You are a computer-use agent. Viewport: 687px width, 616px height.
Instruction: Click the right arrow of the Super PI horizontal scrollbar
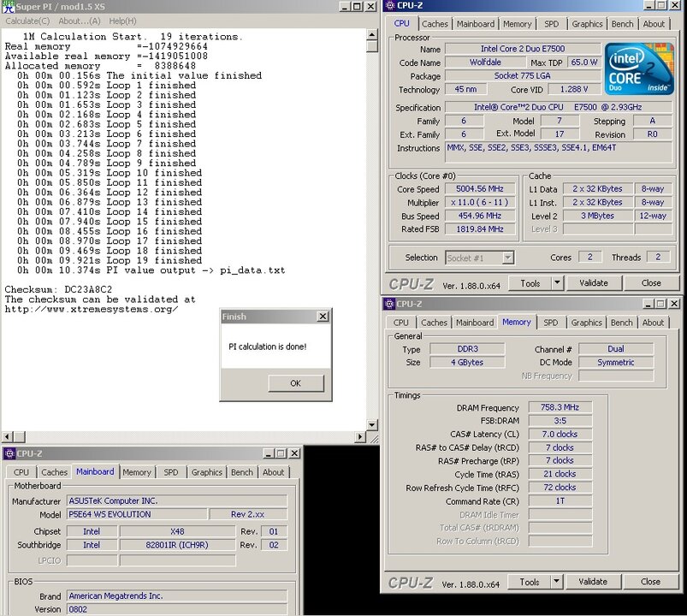(360, 436)
